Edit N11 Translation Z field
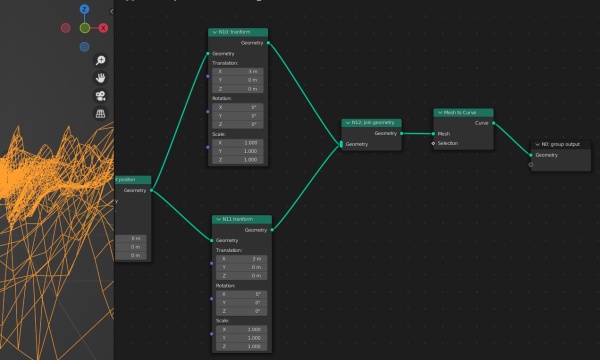This screenshot has height=360, width=600. pyautogui.click(x=241, y=276)
